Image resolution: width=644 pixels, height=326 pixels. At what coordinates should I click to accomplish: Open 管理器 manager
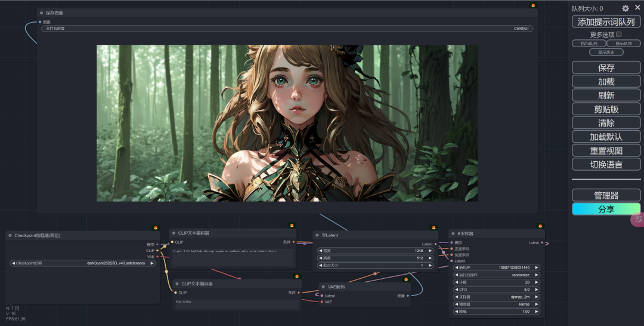click(x=606, y=195)
